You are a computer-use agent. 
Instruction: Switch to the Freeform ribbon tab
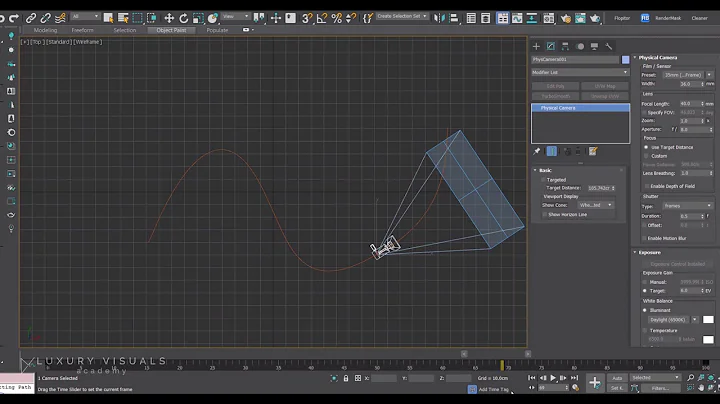pos(83,30)
